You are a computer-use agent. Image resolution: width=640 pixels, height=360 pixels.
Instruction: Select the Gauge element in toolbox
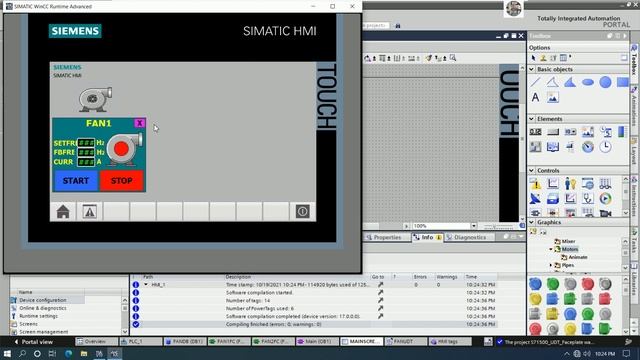pyautogui.click(x=588, y=146)
